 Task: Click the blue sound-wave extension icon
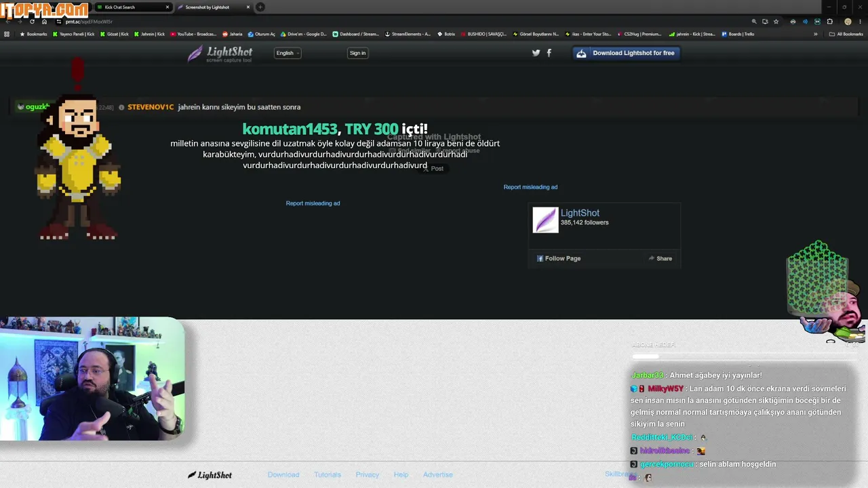(805, 21)
